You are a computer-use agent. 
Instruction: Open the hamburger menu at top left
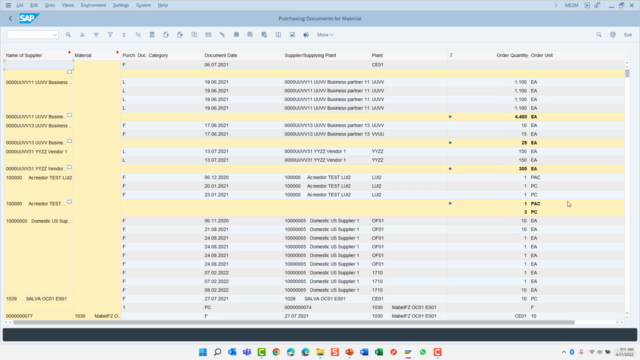click(8, 5)
